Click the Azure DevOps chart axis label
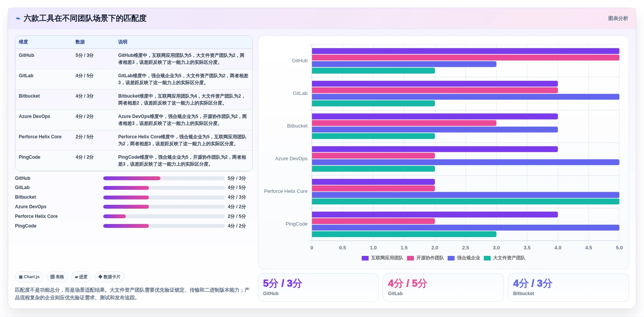 tap(291, 159)
